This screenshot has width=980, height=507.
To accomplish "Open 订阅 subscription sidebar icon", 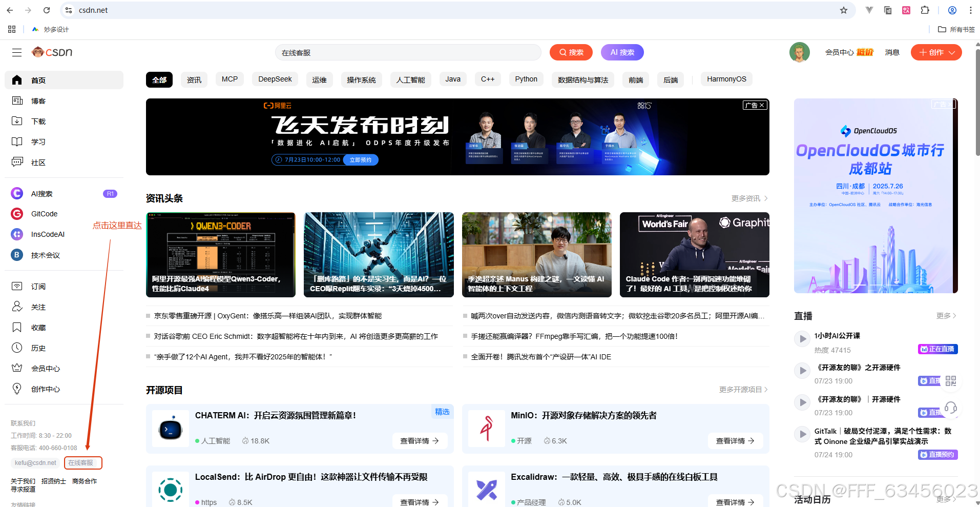I will [17, 286].
